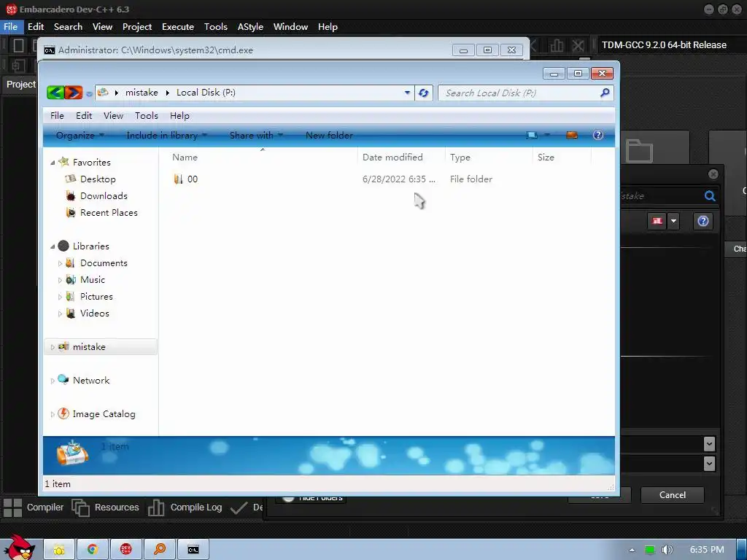This screenshot has width=747, height=560.
Task: Open the Dev-C++ AStyle menu
Action: pyautogui.click(x=250, y=27)
